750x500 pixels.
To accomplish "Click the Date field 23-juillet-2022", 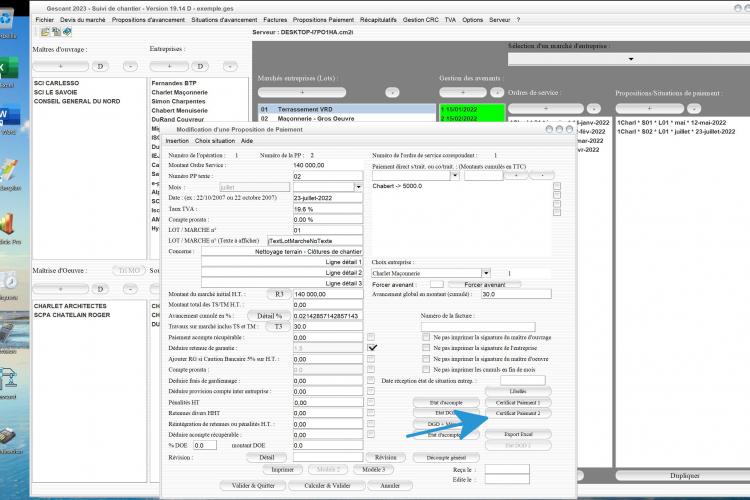I will point(328,198).
